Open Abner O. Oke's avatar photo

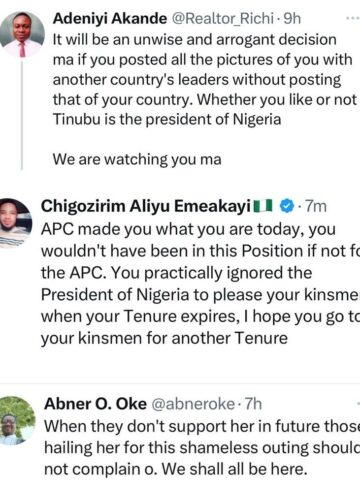click(16, 421)
